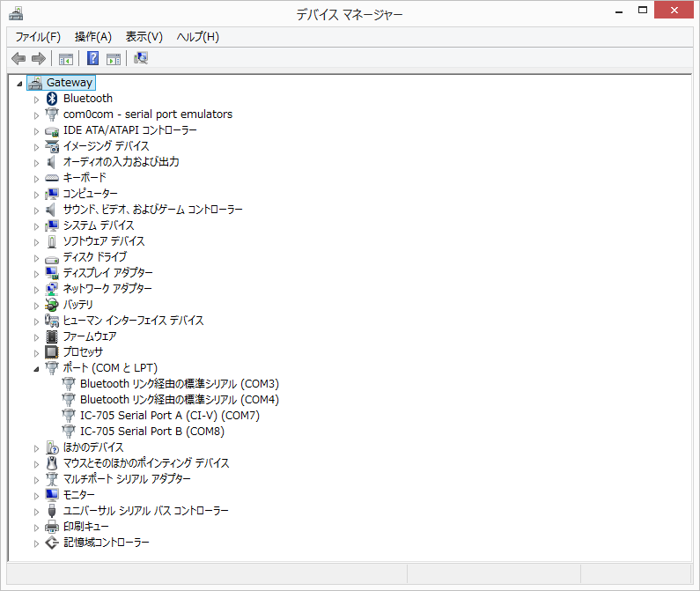Open the ファイル(F) menu
The width and height of the screenshot is (700, 591).
point(38,37)
